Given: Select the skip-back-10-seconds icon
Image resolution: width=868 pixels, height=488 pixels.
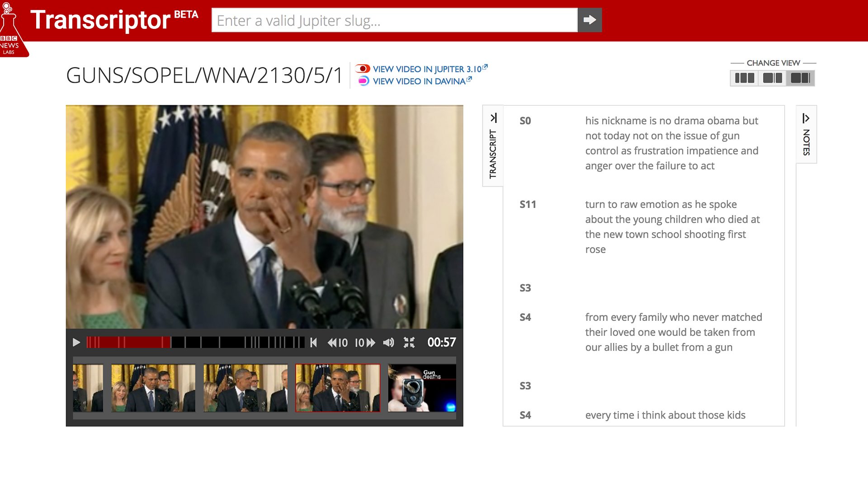Looking at the screenshot, I should coord(338,343).
